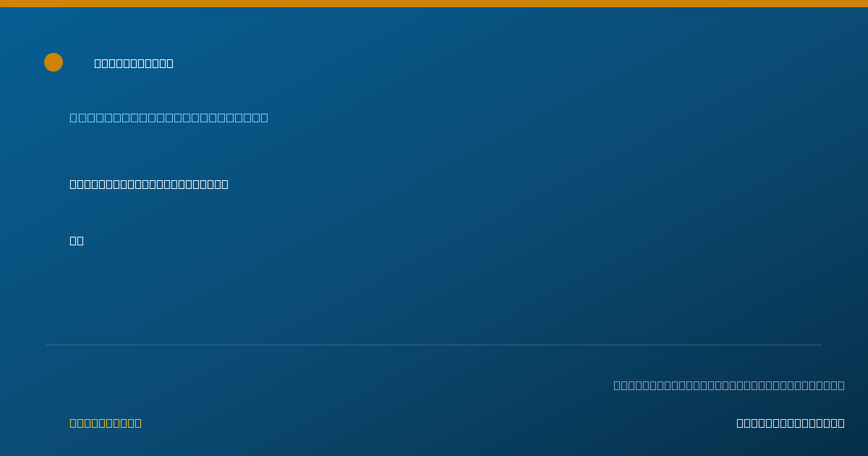
Task: Click the orange text at bottom left
Action: tap(106, 423)
